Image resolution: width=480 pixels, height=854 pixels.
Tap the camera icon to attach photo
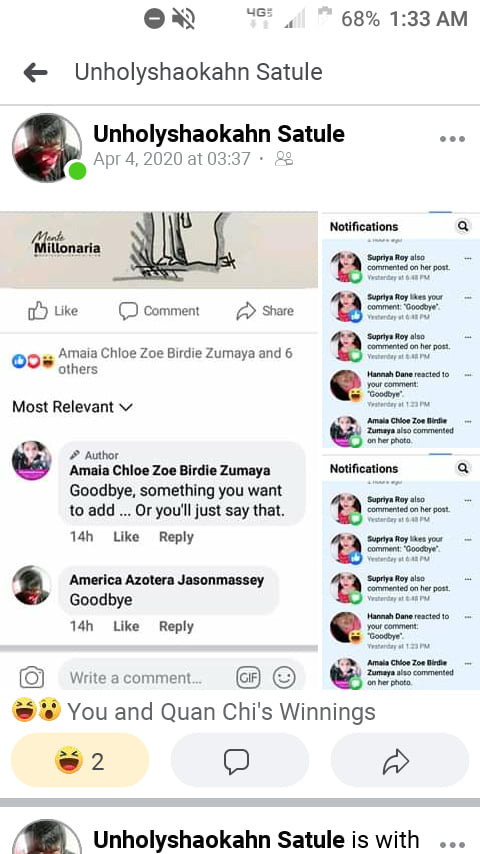32,678
